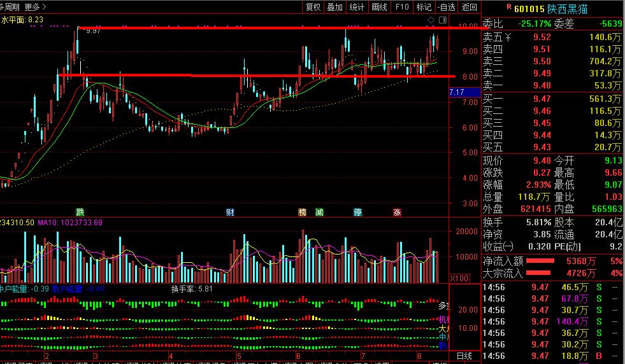
Task: Click the 散户能量 indicator label
Action: 78,289
